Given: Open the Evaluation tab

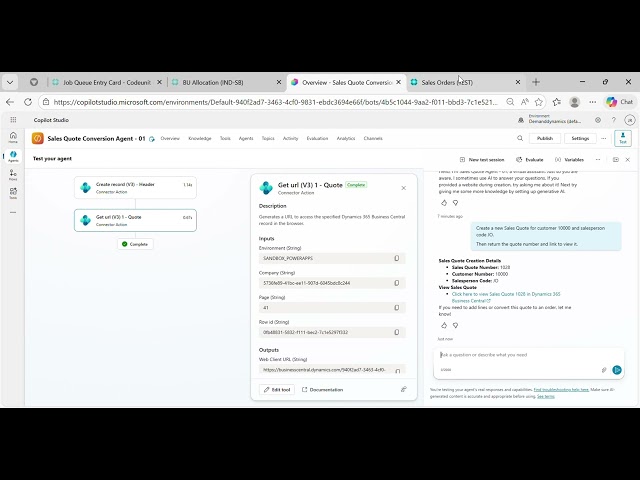Looking at the screenshot, I should click(x=317, y=138).
